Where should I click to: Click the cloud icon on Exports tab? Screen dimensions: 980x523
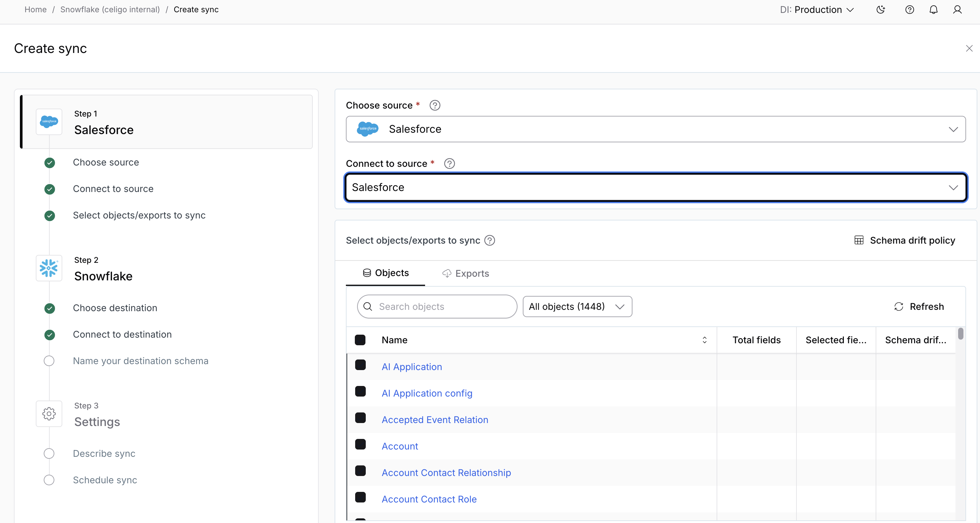447,274
